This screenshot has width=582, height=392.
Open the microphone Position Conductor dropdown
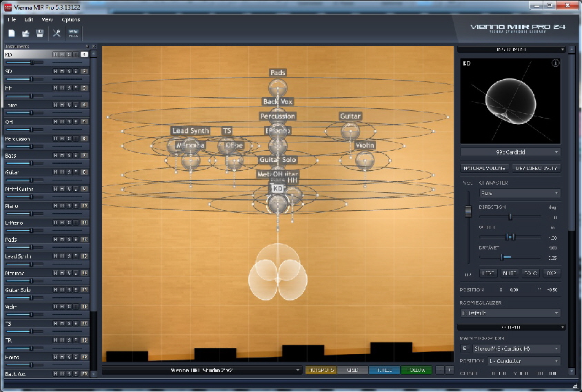pyautogui.click(x=523, y=361)
